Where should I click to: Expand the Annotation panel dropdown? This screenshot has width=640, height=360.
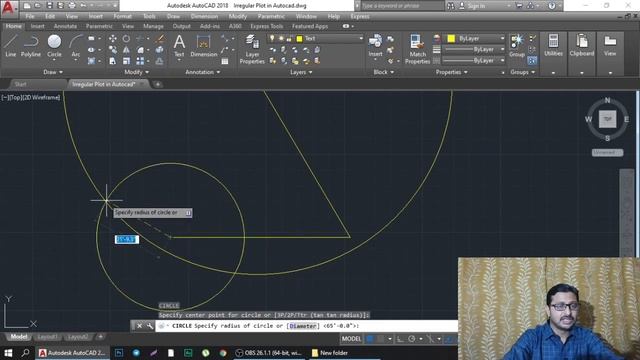[x=202, y=72]
